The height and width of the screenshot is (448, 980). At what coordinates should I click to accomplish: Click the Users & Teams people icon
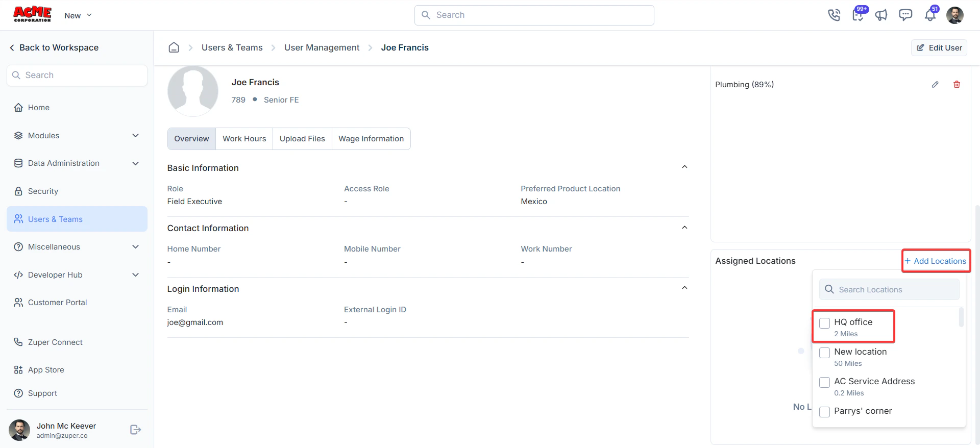point(18,219)
